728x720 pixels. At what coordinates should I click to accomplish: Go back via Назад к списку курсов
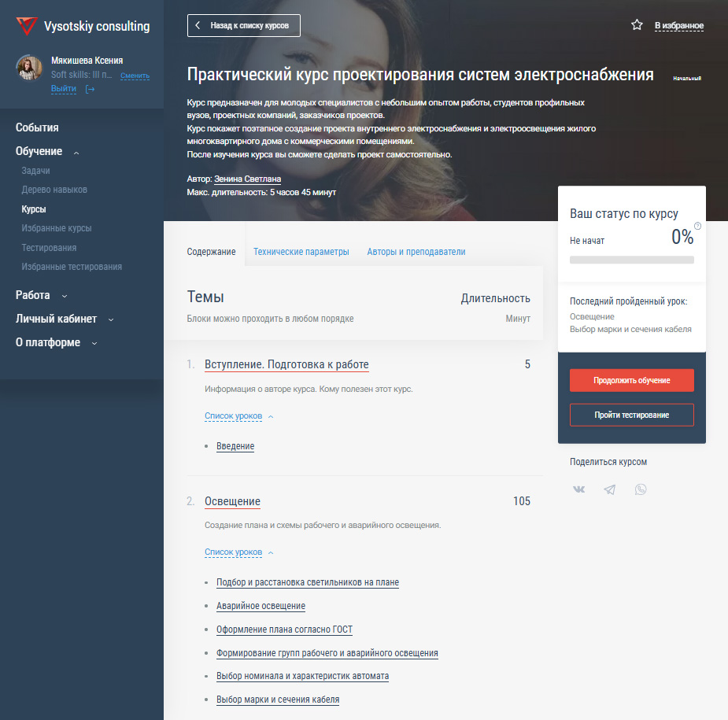[244, 25]
